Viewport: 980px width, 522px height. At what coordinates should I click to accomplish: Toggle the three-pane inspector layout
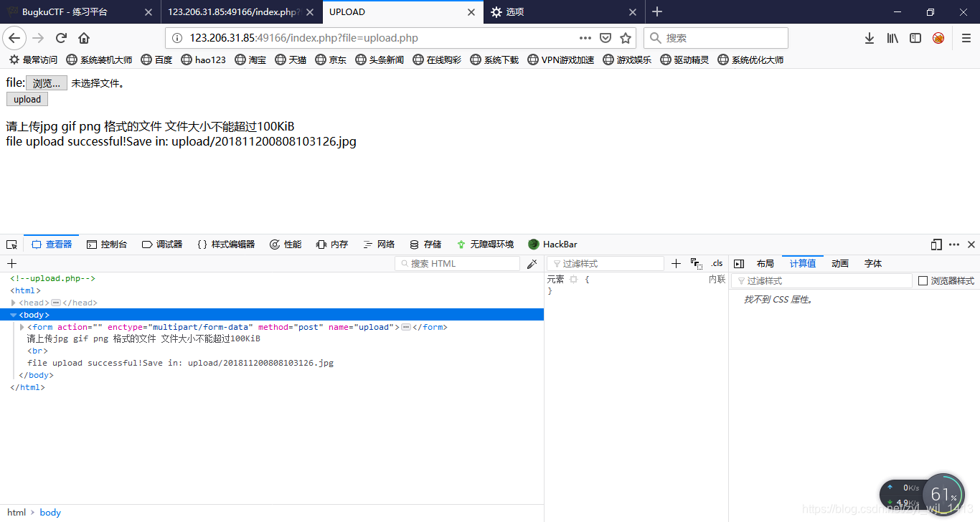pyautogui.click(x=739, y=264)
